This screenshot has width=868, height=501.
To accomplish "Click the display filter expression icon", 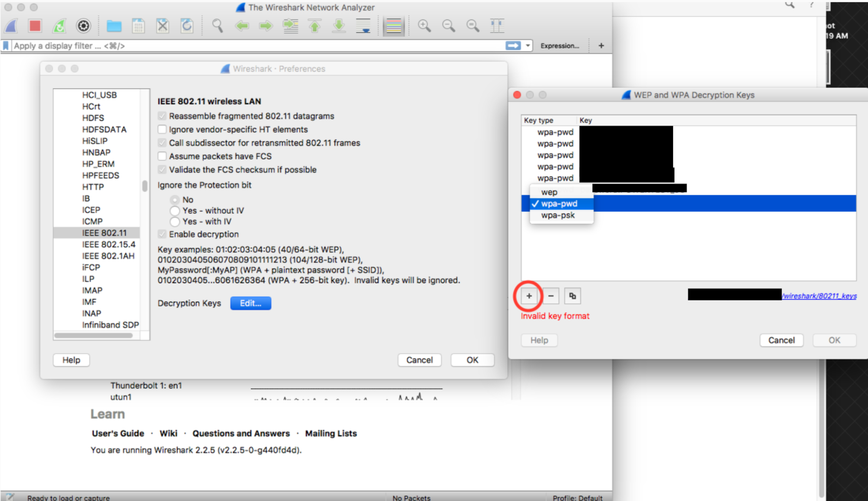I will [x=560, y=46].
